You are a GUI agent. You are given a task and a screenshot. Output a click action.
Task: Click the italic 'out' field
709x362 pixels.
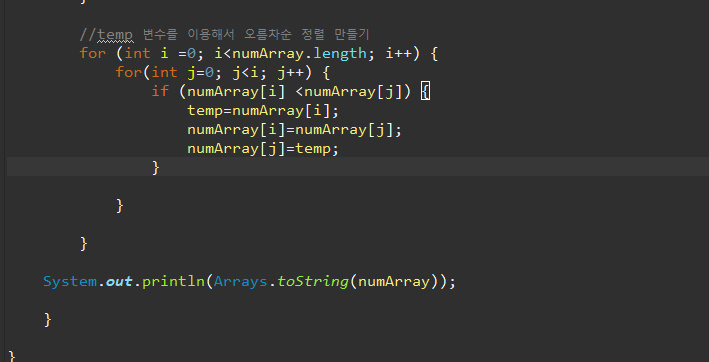tap(119, 282)
